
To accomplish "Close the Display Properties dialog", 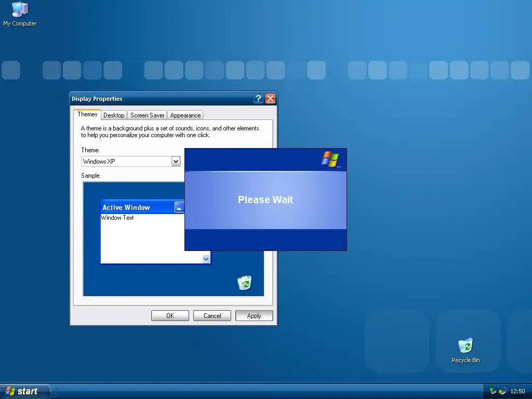I will [270, 98].
